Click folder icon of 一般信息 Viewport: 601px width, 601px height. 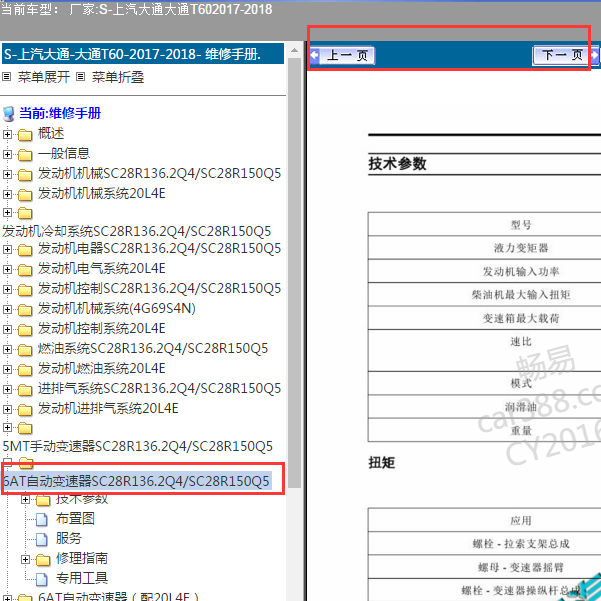click(x=25, y=155)
